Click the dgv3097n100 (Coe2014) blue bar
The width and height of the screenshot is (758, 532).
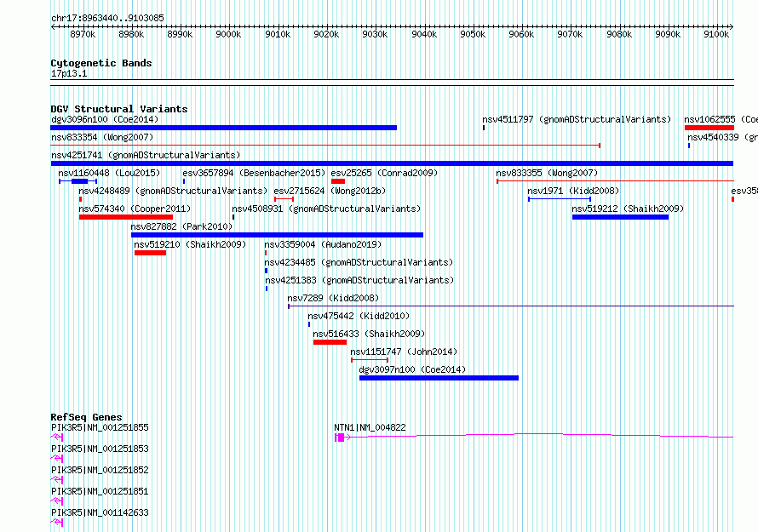tap(439, 378)
